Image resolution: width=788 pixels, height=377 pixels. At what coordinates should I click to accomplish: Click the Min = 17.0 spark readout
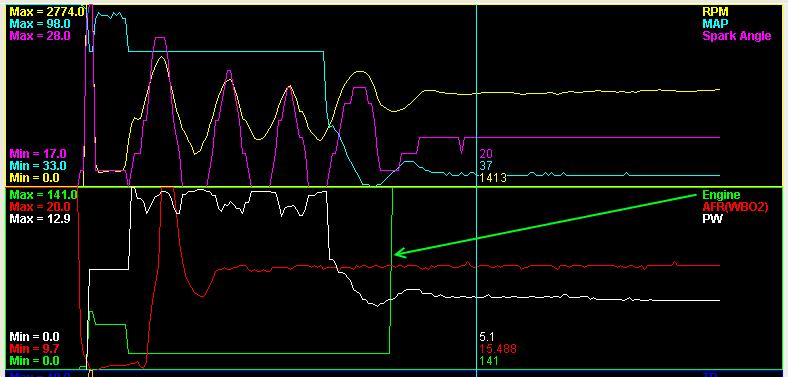click(x=38, y=153)
